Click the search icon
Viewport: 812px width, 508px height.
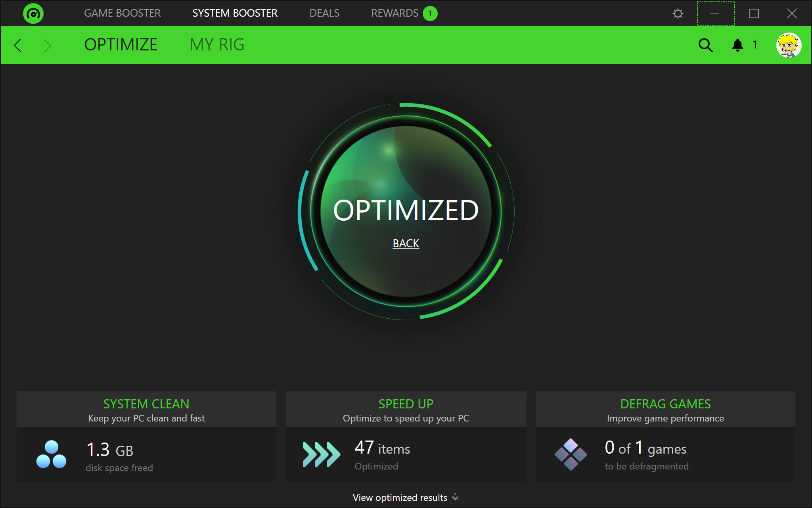point(706,44)
